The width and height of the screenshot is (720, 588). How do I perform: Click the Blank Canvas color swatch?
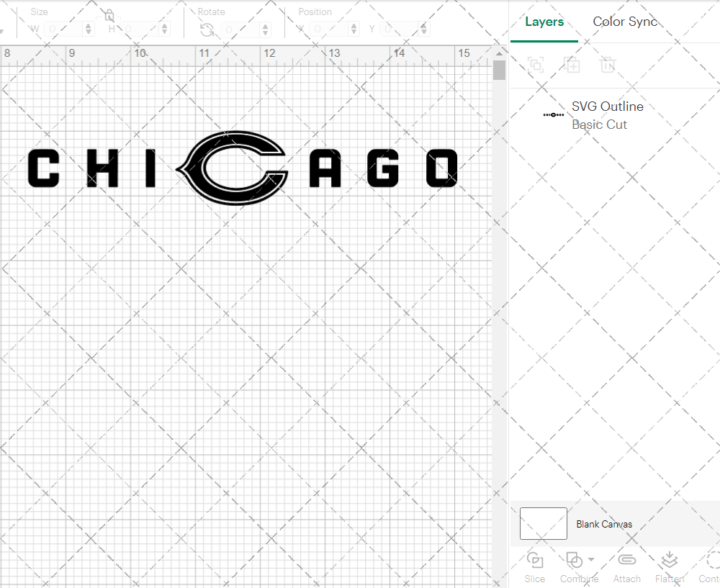point(543,524)
